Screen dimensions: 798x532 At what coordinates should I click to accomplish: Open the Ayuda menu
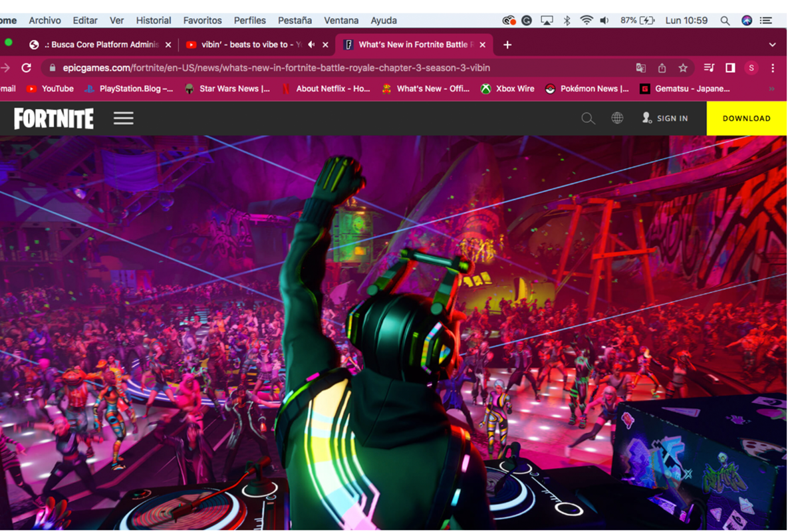(384, 21)
